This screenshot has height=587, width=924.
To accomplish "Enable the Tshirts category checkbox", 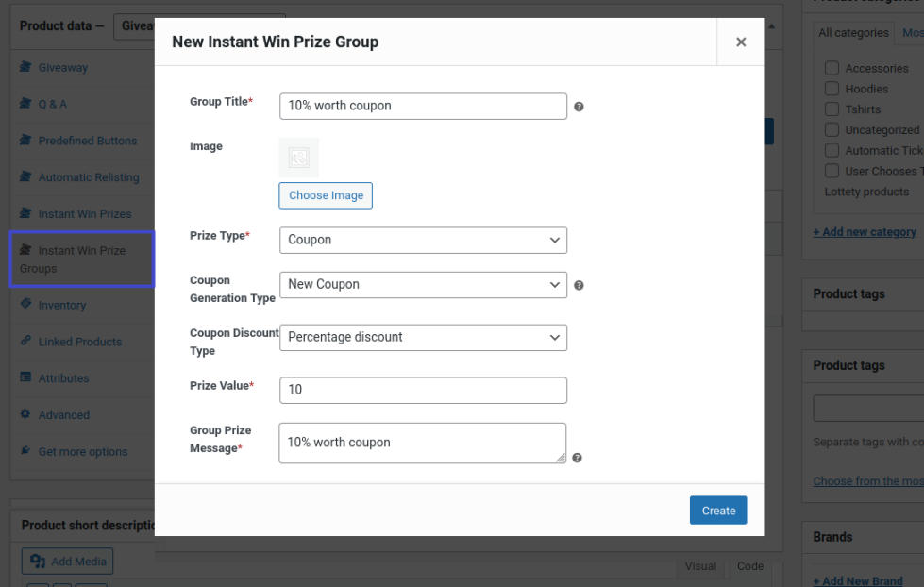I will 832,109.
